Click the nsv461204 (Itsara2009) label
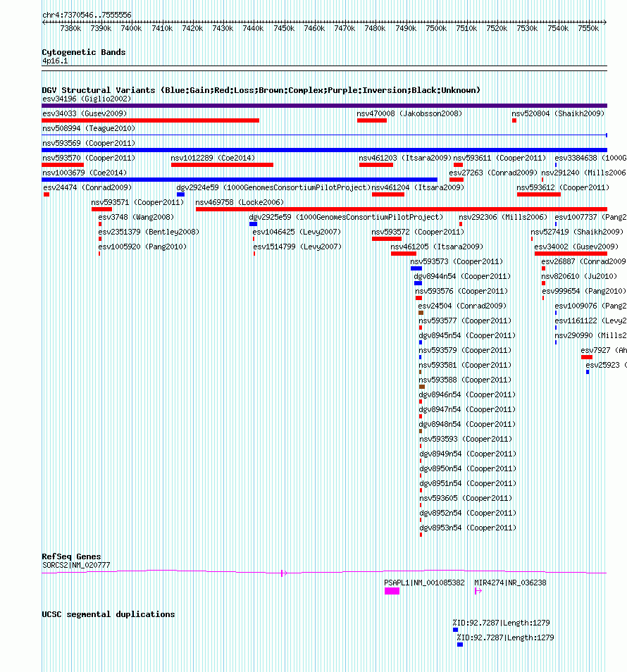This screenshot has width=627, height=672. tap(418, 187)
